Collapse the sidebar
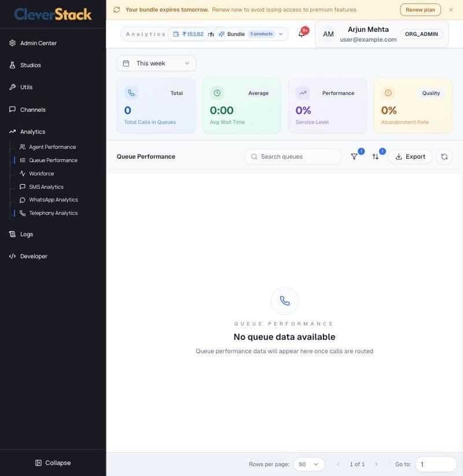Viewport: 463px width, 476px height. pyautogui.click(x=53, y=463)
